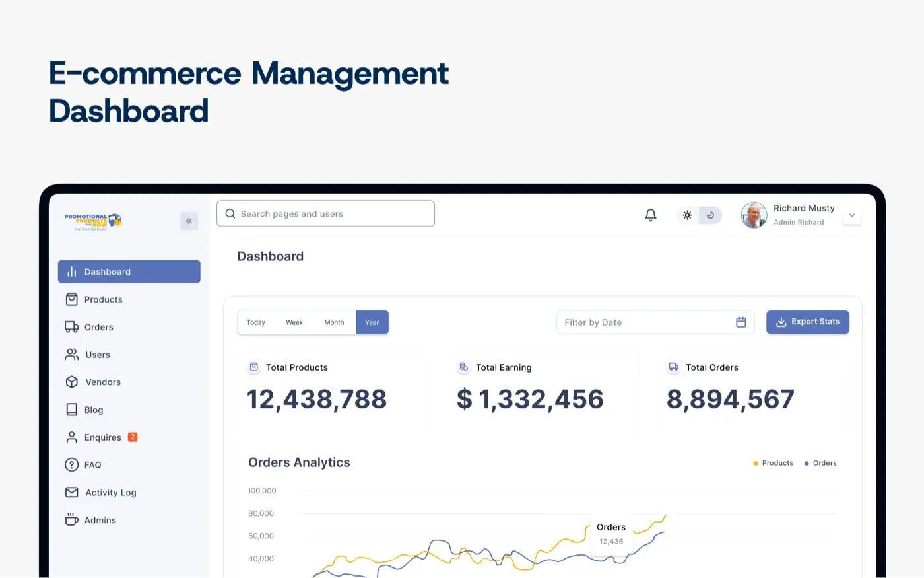This screenshot has width=924, height=578.
Task: Click the Admin Richard role text
Action: pos(799,223)
